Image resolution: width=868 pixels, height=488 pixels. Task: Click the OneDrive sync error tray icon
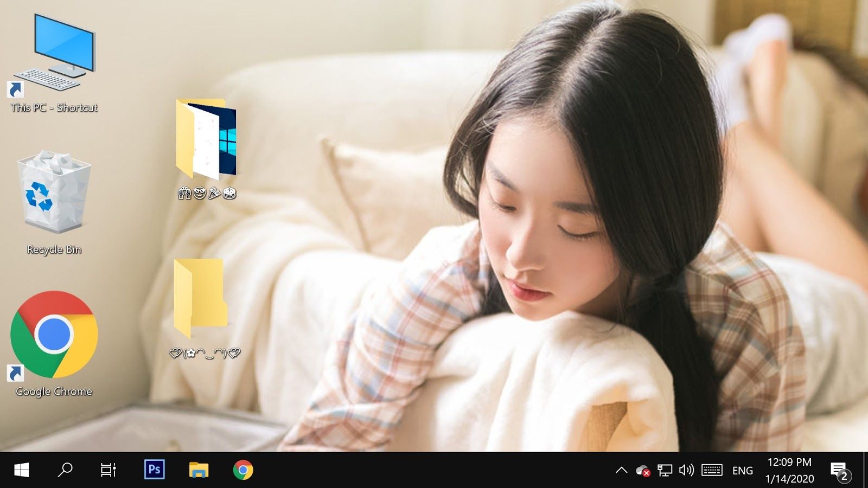pos(643,470)
